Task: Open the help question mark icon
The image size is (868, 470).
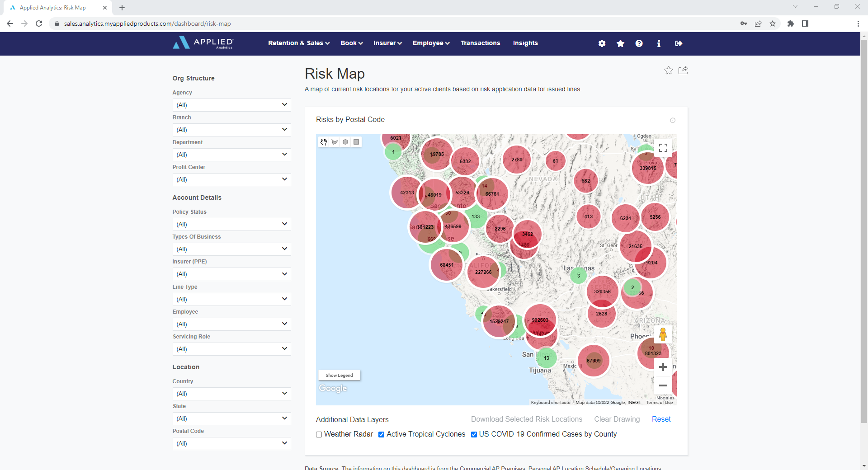Action: (x=639, y=43)
